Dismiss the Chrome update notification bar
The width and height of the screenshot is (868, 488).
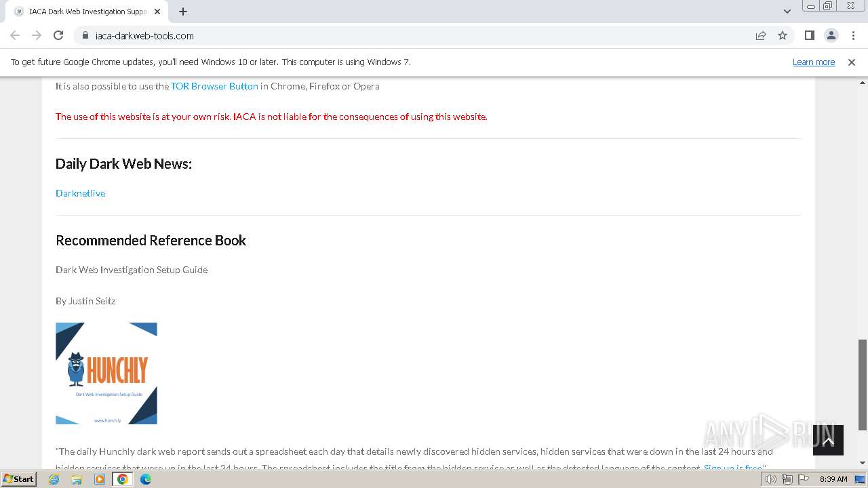pyautogui.click(x=852, y=62)
